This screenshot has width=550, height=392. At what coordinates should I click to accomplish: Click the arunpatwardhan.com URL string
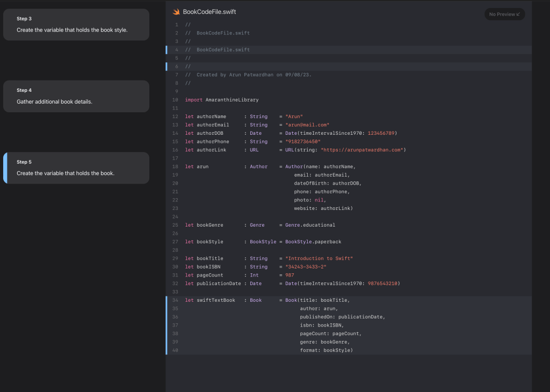pos(362,150)
